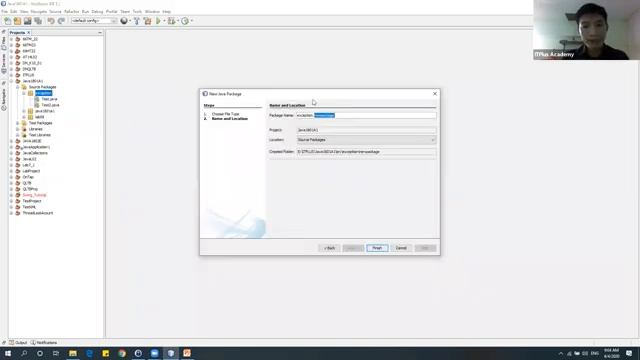Click the New Project toolbar icon
The width and height of the screenshot is (640, 360).
coord(18,21)
